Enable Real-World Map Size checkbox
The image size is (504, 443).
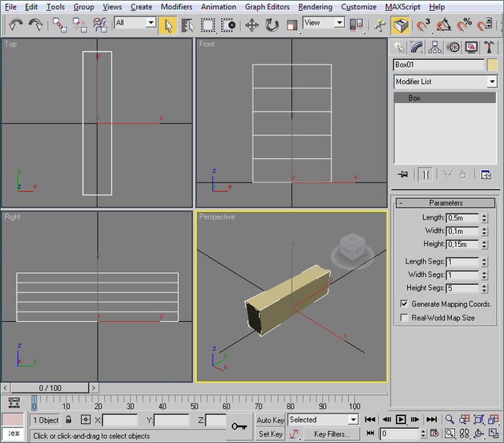(405, 318)
